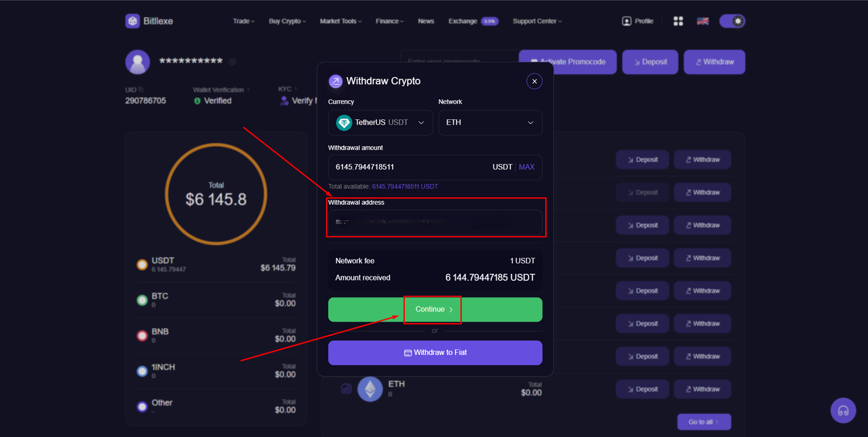
Task: Click the Withdrawal address input field
Action: pos(435,222)
